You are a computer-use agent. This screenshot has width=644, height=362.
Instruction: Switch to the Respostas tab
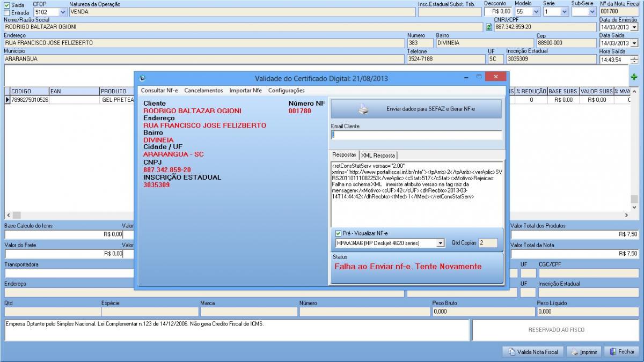click(x=344, y=154)
